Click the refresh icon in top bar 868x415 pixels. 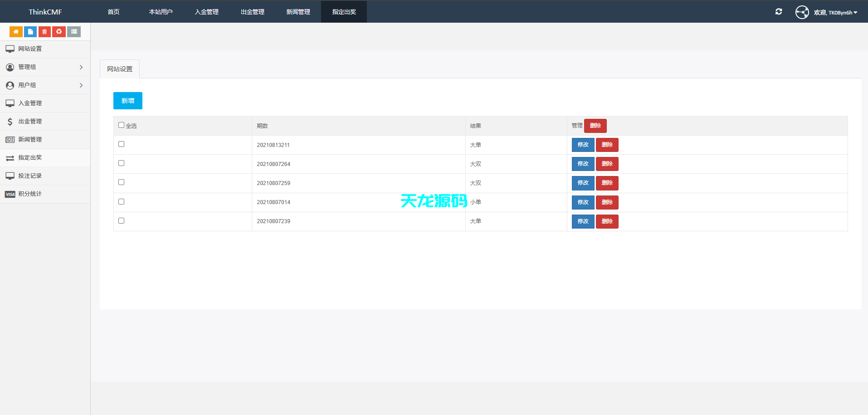coord(779,12)
